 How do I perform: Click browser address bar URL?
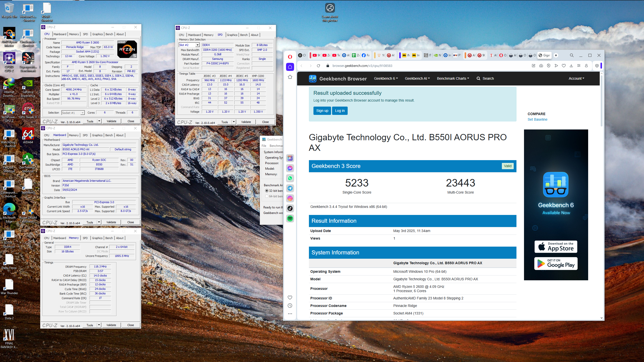[362, 66]
